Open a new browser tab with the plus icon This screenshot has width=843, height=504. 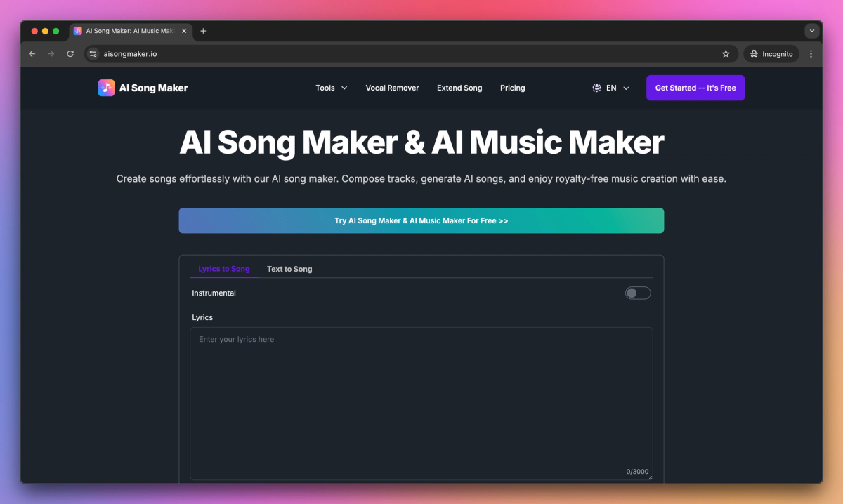(203, 31)
